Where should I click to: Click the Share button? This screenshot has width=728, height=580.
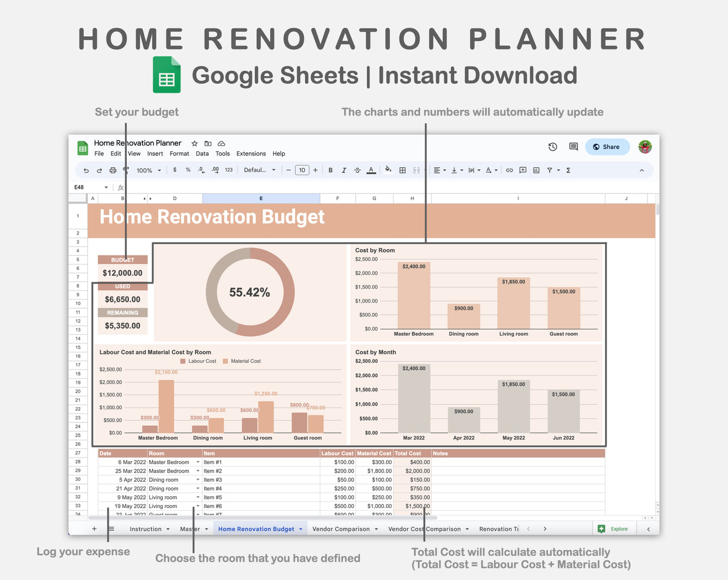tap(607, 147)
